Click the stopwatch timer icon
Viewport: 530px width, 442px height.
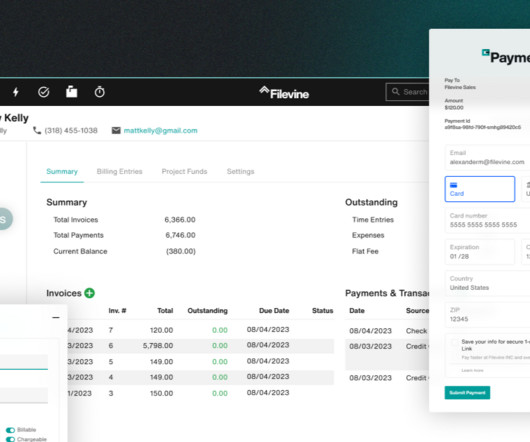coord(99,92)
